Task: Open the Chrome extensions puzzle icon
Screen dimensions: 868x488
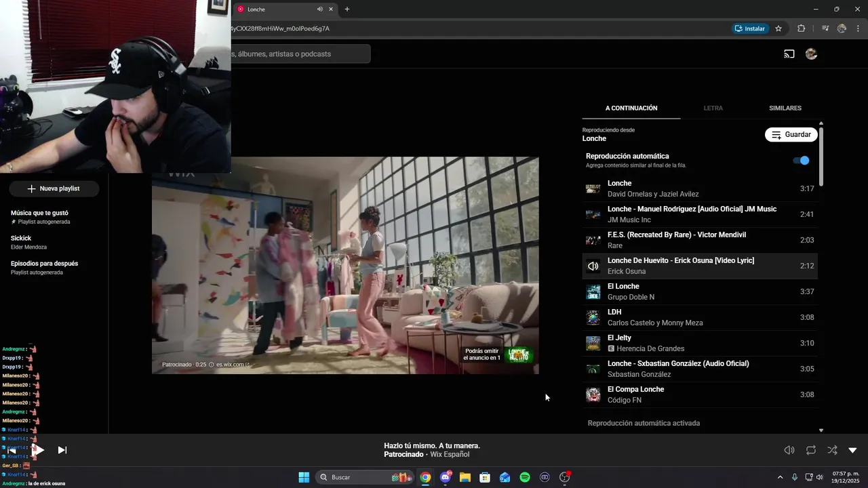Action: (802, 28)
